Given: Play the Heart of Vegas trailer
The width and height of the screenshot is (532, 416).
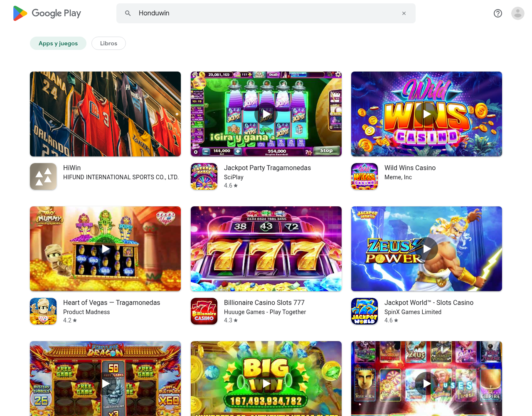Looking at the screenshot, I should pos(106,249).
